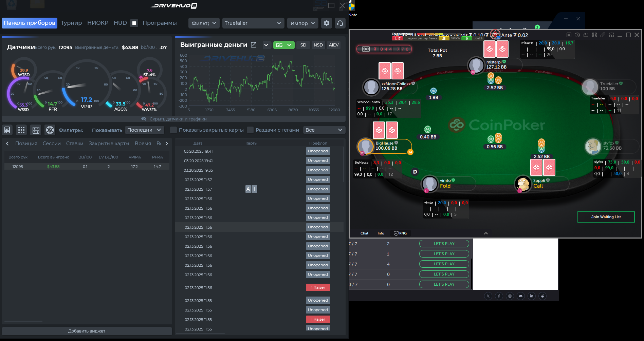Open CoinPoker Instagram link

point(510,296)
